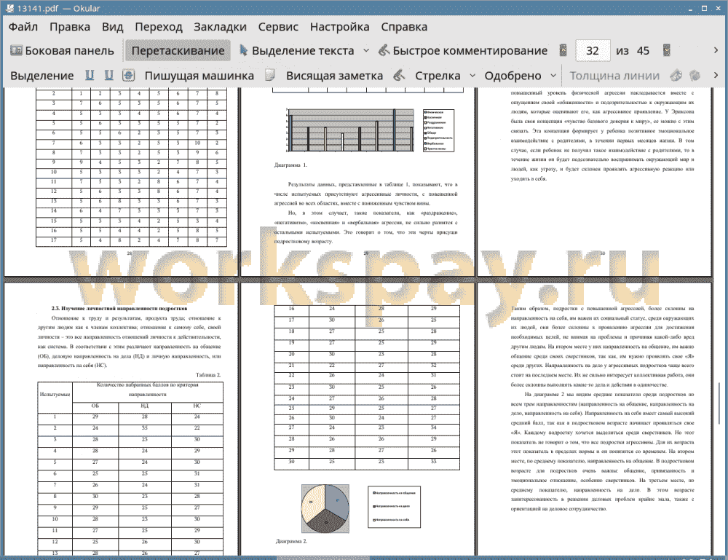Screen dimensions: 728x560
Task: Maximize the Okular window
Action: (704, 8)
